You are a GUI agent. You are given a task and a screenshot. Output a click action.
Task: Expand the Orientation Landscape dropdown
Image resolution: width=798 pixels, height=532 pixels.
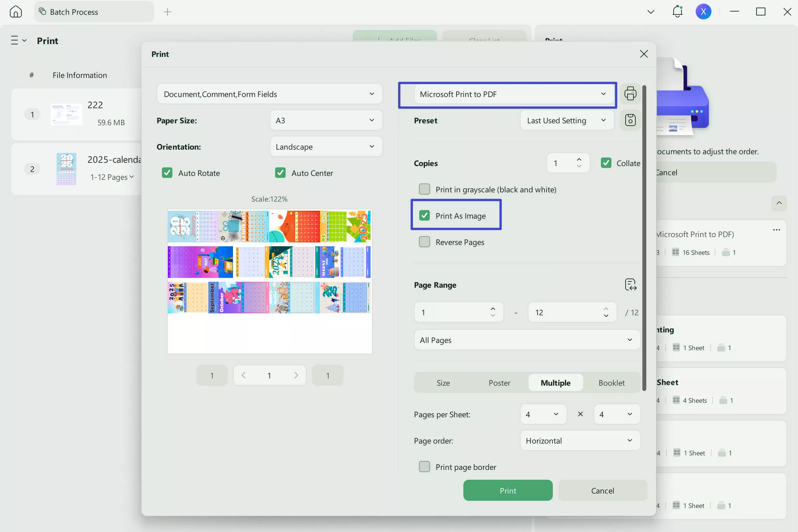[326, 147]
